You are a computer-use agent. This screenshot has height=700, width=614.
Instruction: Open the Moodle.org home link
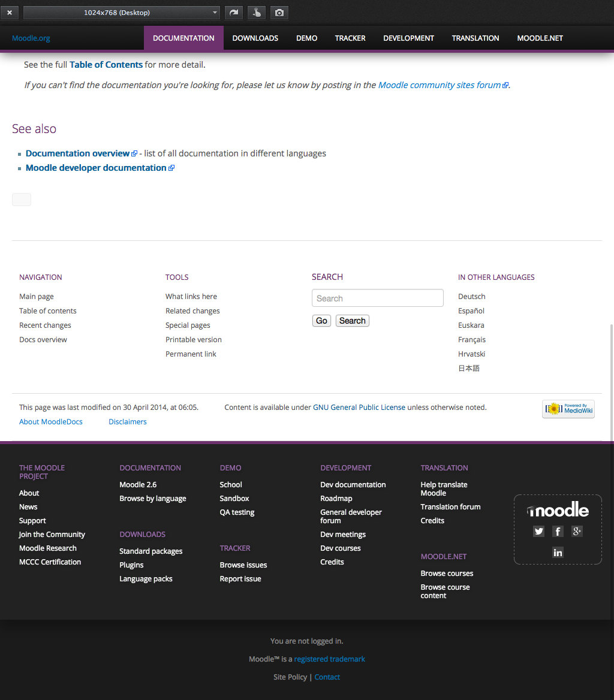pyautogui.click(x=31, y=38)
